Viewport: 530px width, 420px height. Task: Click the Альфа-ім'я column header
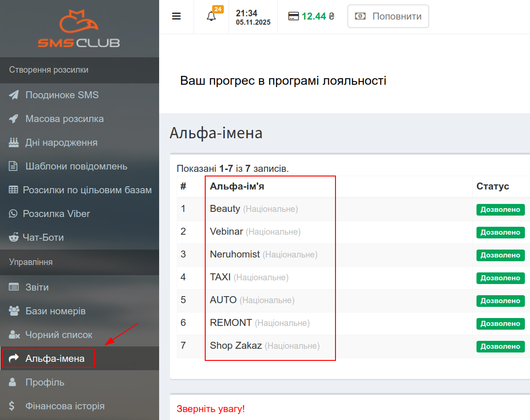tap(238, 186)
